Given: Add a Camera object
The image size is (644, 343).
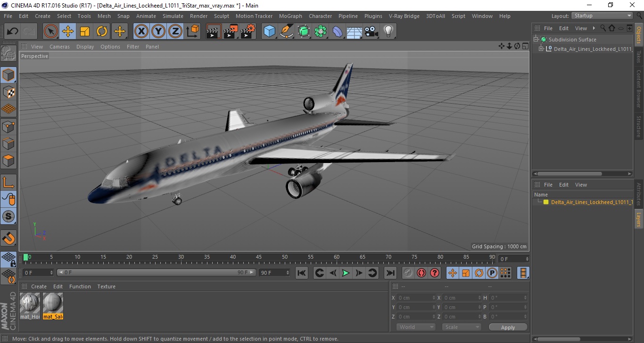Looking at the screenshot, I should (372, 32).
